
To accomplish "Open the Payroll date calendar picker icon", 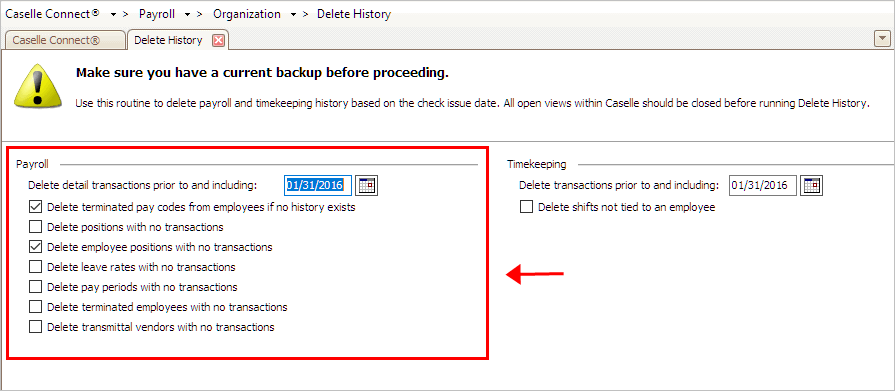I will 367,186.
